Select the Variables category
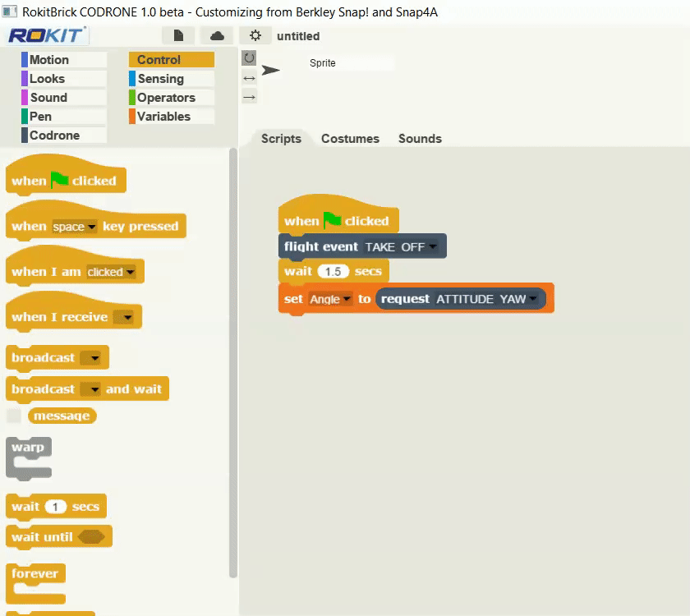Screen dimensions: 690x616 pos(172,116)
